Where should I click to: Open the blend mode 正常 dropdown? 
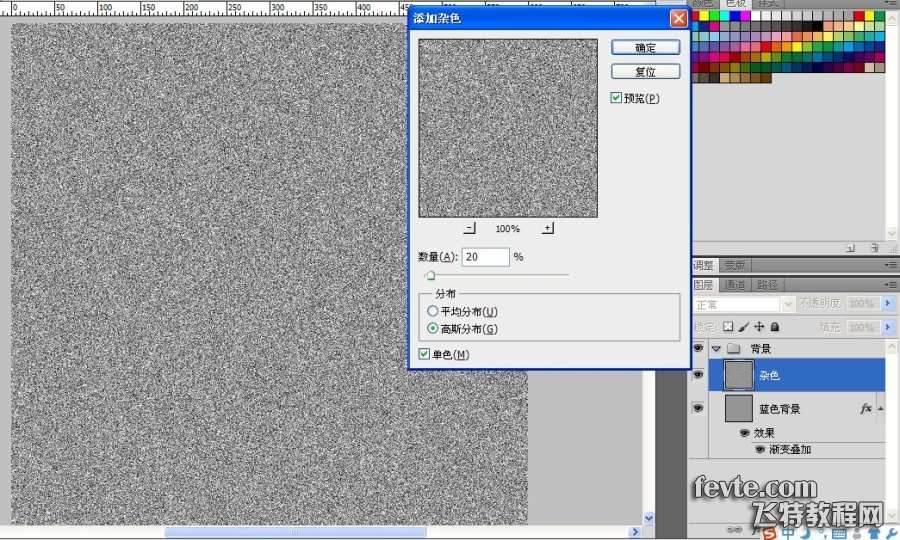788,304
